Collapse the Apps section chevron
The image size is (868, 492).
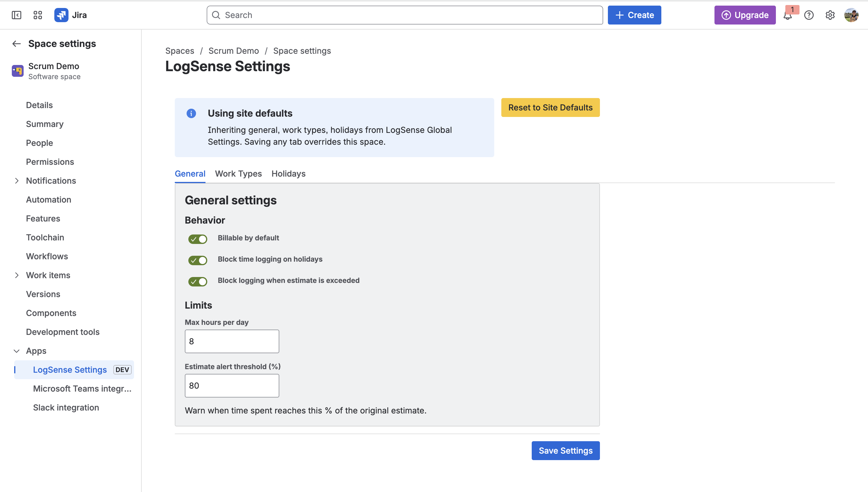17,351
